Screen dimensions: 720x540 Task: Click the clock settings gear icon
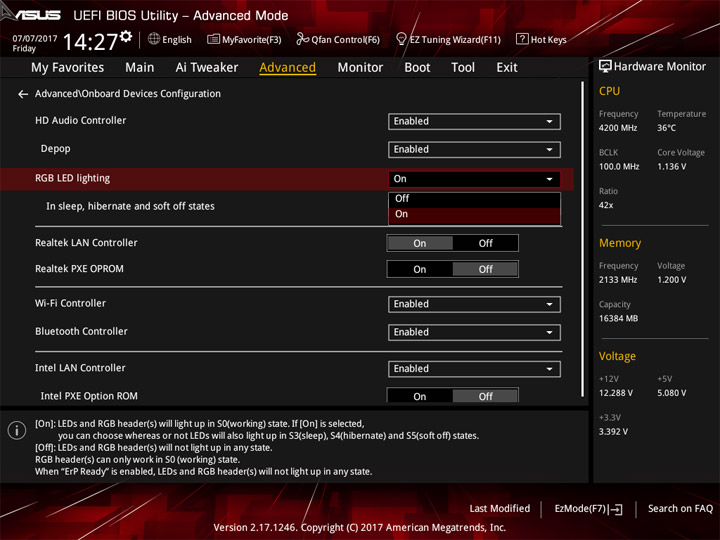(126, 36)
